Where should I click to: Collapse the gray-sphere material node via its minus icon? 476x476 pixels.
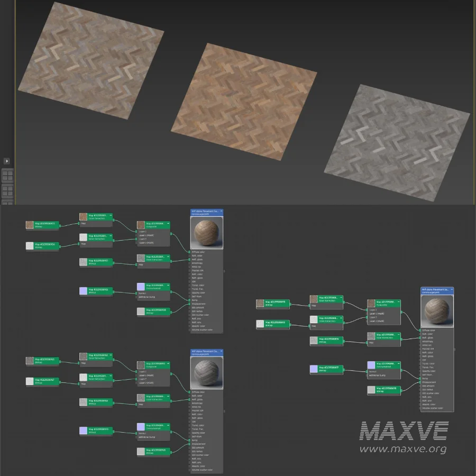click(221, 351)
